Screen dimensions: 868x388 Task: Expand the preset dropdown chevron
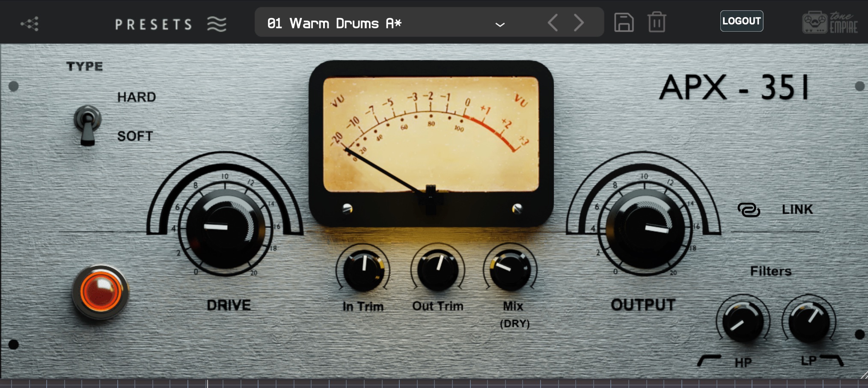click(x=499, y=24)
